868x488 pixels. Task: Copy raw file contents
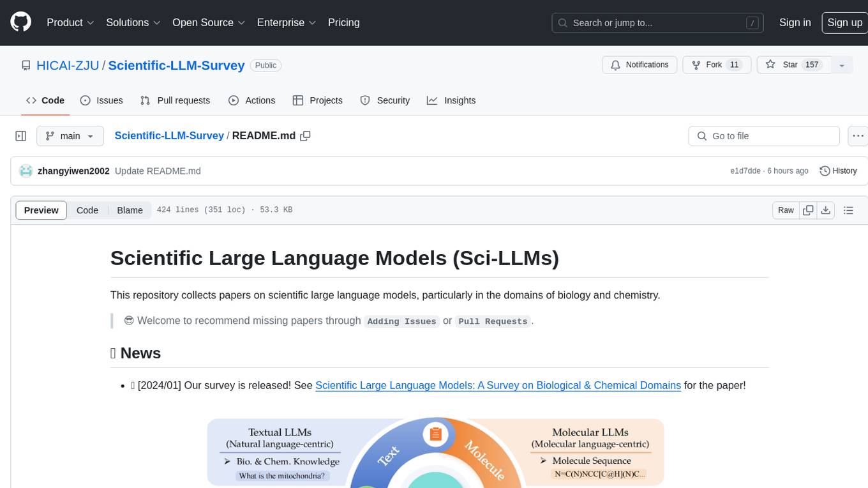[x=809, y=210]
